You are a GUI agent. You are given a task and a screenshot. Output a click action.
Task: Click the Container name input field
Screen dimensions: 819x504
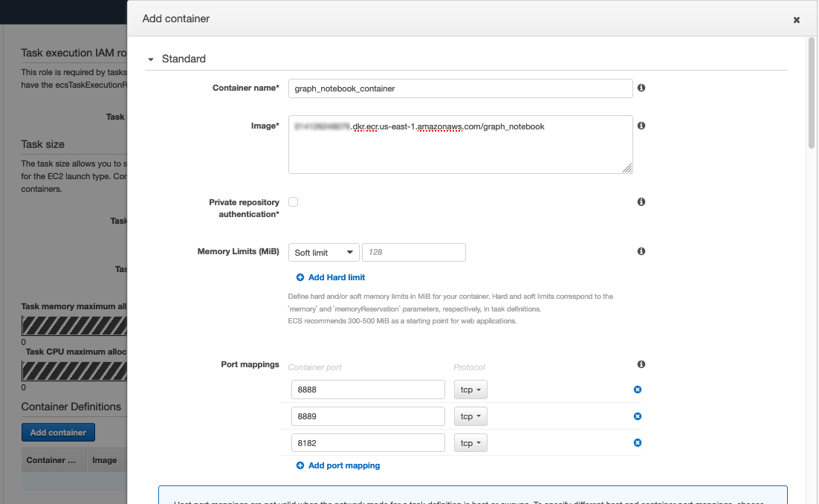(460, 88)
